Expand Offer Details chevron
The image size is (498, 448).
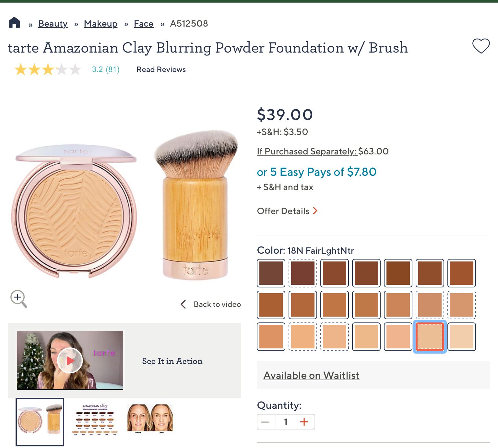pyautogui.click(x=315, y=211)
